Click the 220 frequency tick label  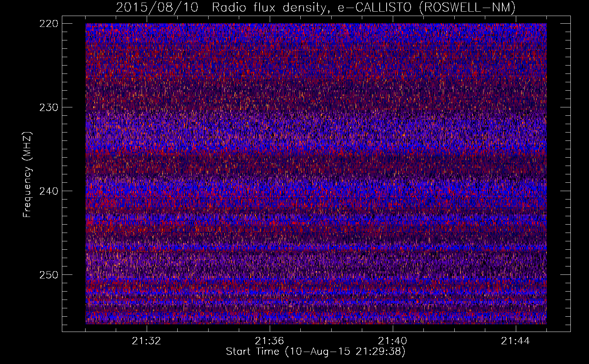[48, 24]
